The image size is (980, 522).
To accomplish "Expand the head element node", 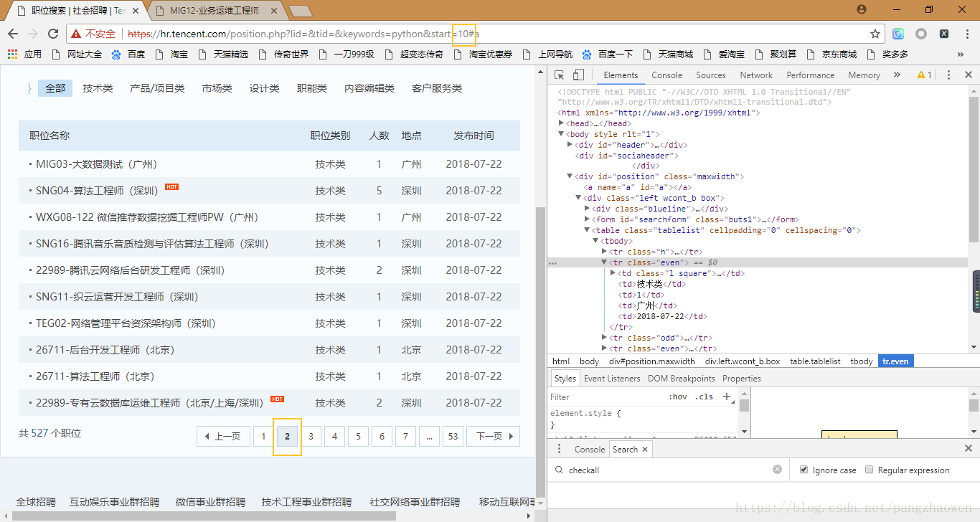I will [561, 123].
